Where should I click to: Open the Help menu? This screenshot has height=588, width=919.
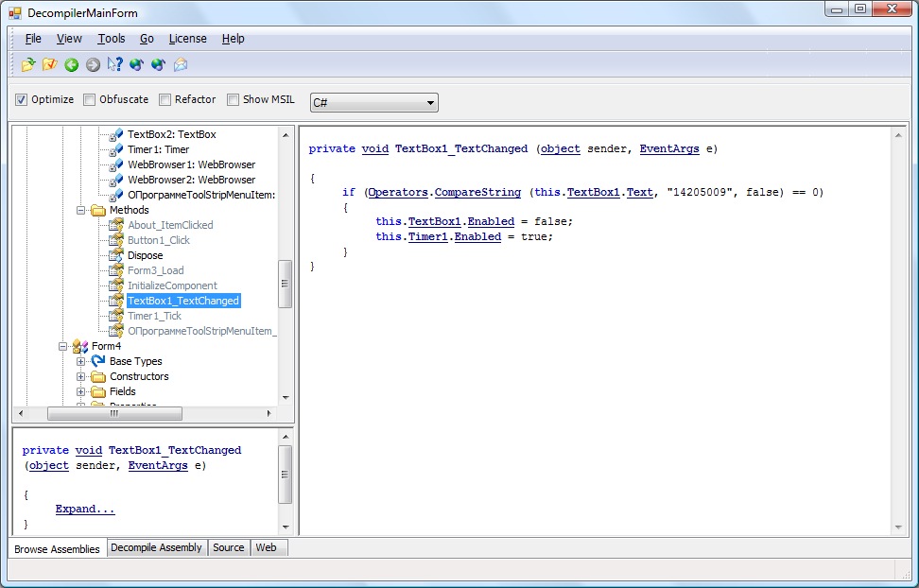point(233,39)
